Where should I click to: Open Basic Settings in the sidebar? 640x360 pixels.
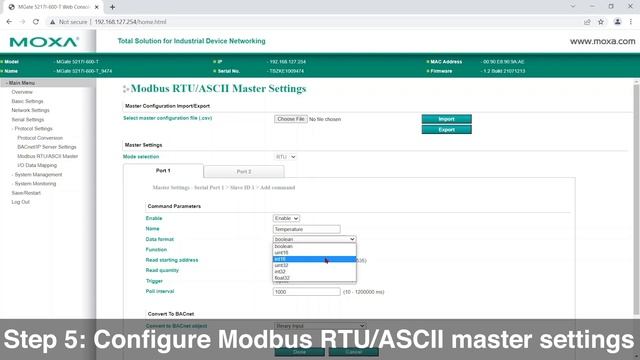(27, 101)
